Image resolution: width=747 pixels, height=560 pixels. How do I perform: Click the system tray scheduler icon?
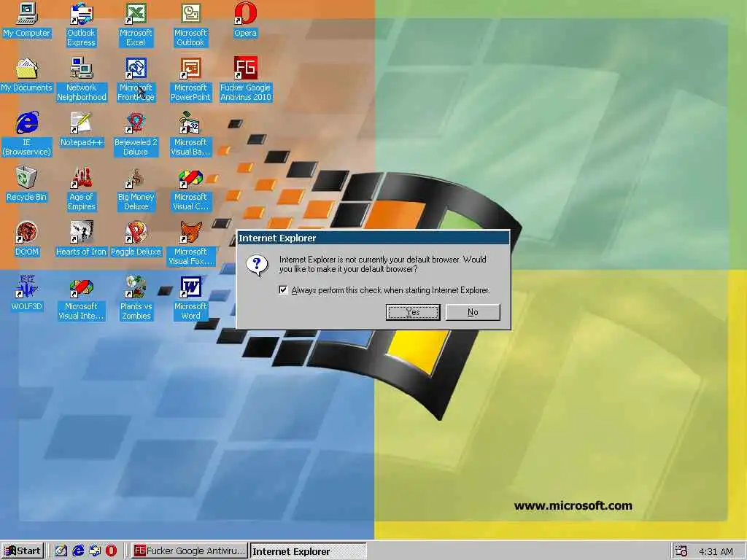(x=681, y=551)
